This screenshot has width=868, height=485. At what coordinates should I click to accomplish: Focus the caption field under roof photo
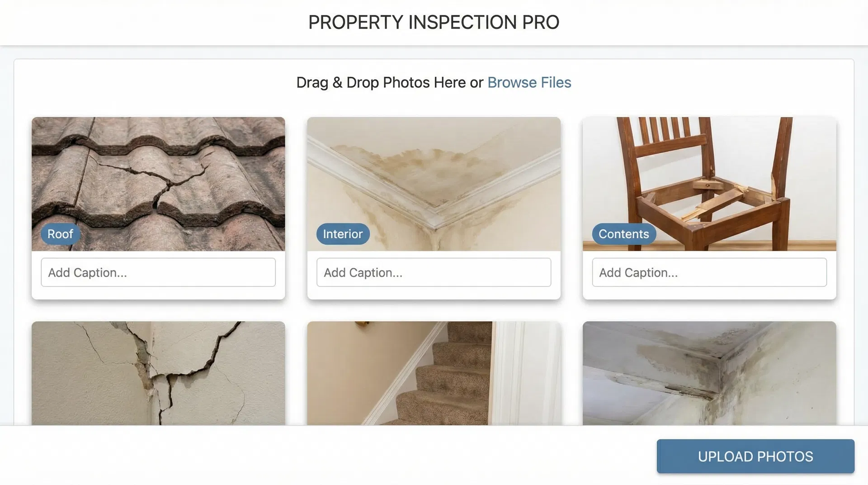[158, 272]
